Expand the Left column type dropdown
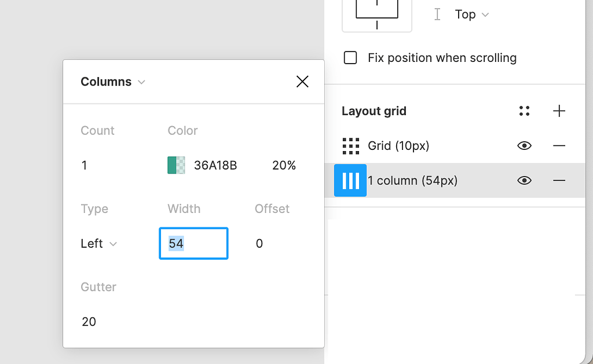The width and height of the screenshot is (593, 364). pyautogui.click(x=98, y=244)
